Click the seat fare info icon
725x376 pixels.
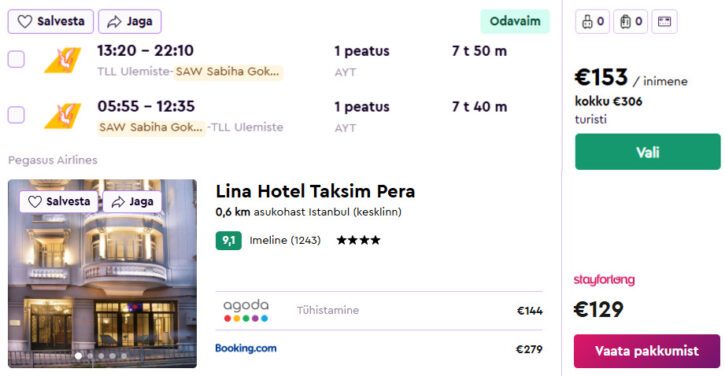tap(664, 21)
